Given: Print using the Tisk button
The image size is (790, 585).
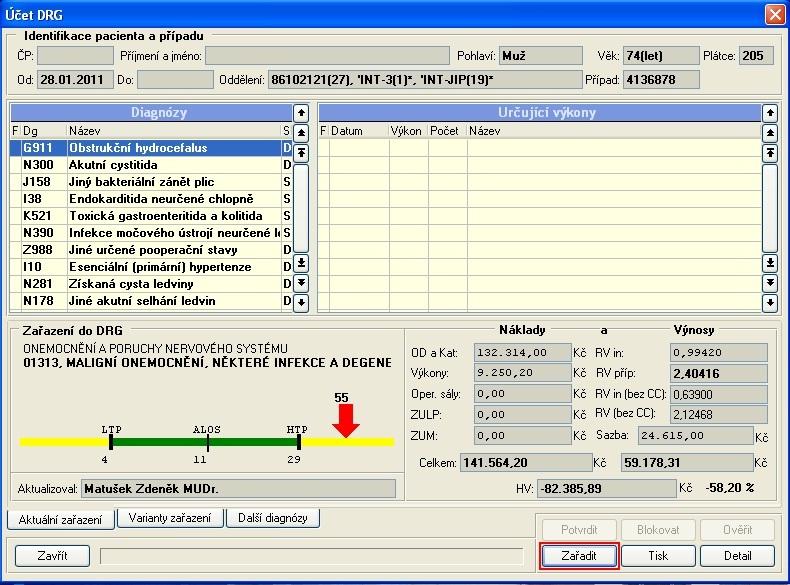Looking at the screenshot, I should point(658,556).
